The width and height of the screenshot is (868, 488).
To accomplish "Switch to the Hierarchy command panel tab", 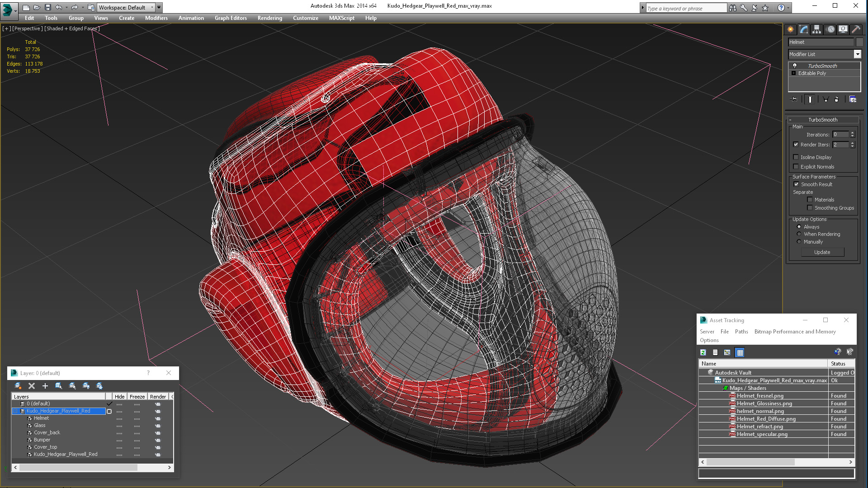I will [817, 29].
